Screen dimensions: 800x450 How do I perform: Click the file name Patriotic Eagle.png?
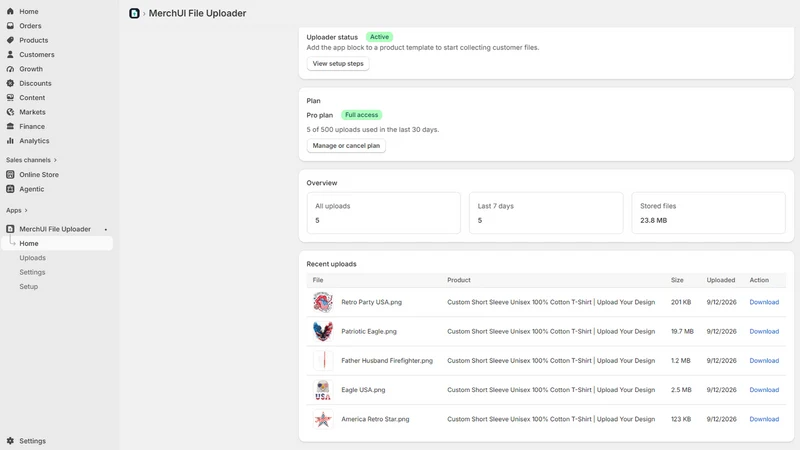point(369,331)
